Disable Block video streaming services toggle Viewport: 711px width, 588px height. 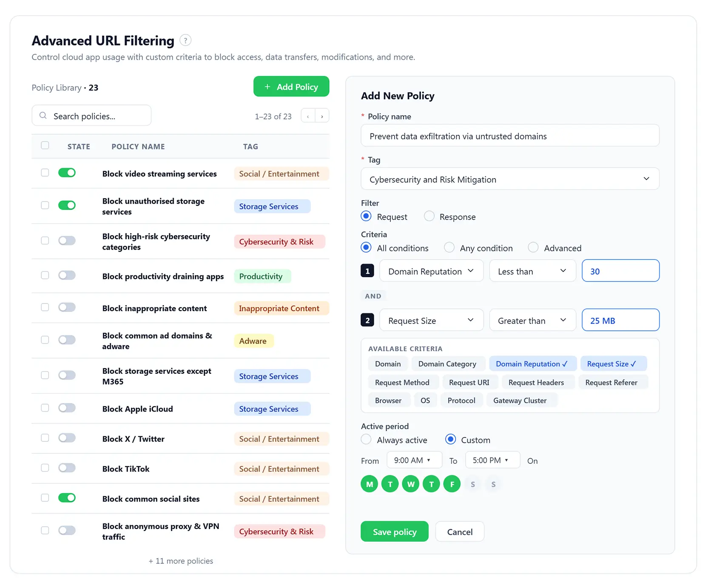pyautogui.click(x=67, y=173)
